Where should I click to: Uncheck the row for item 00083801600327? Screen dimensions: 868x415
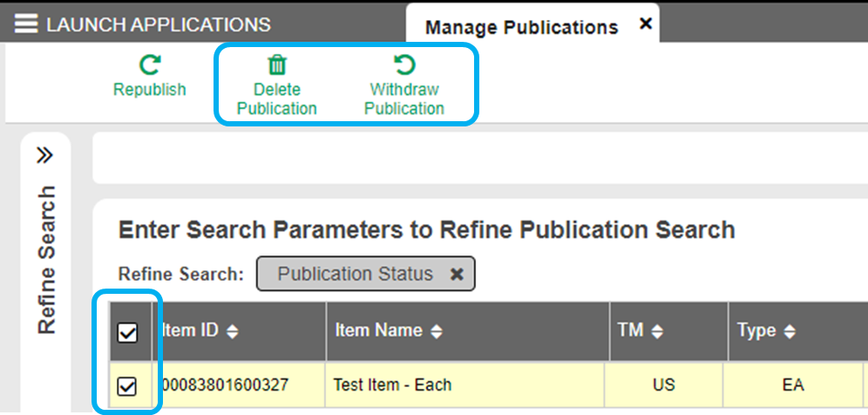pyautogui.click(x=127, y=385)
